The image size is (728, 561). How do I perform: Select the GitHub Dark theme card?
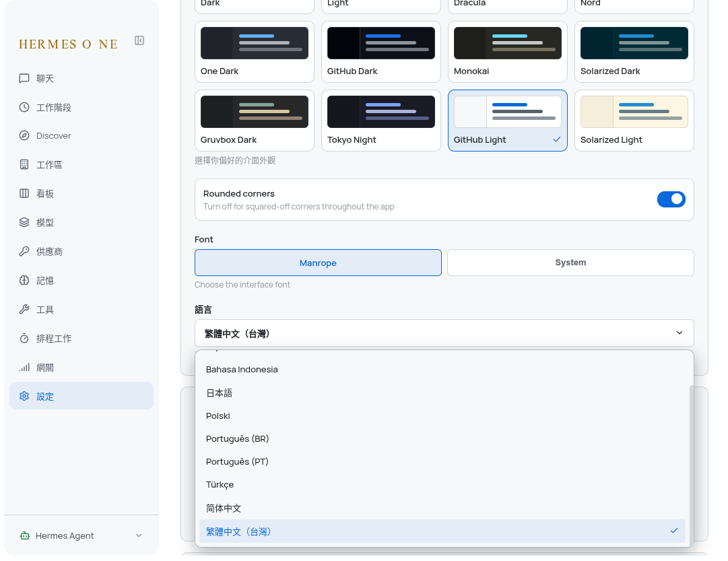pos(381,52)
